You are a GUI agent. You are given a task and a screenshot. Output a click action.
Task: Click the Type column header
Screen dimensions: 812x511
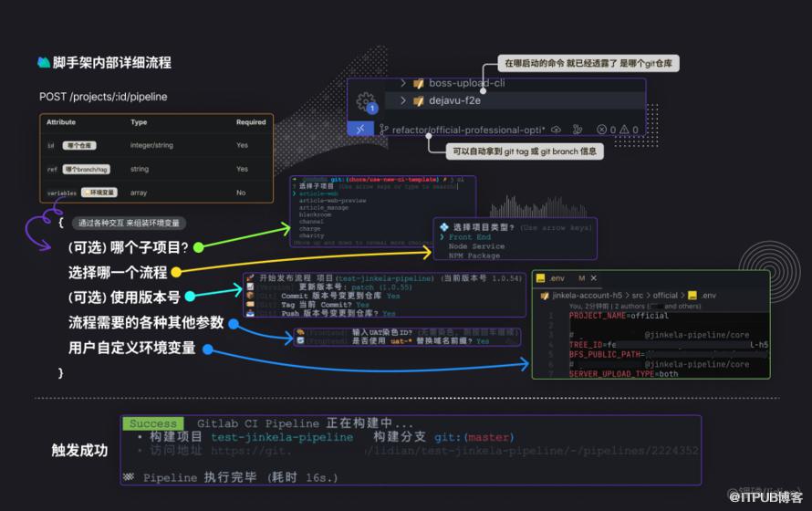(139, 122)
